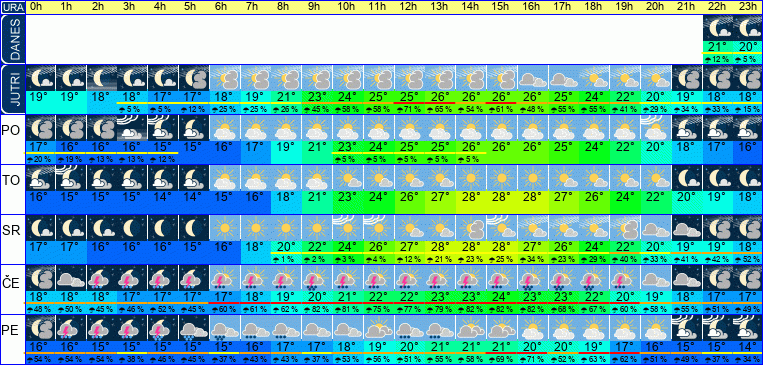Select the JUTRI day tab

[12, 90]
